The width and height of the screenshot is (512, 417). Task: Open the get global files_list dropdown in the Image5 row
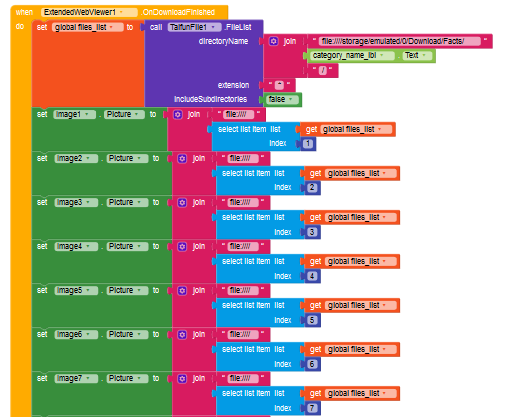361,305
